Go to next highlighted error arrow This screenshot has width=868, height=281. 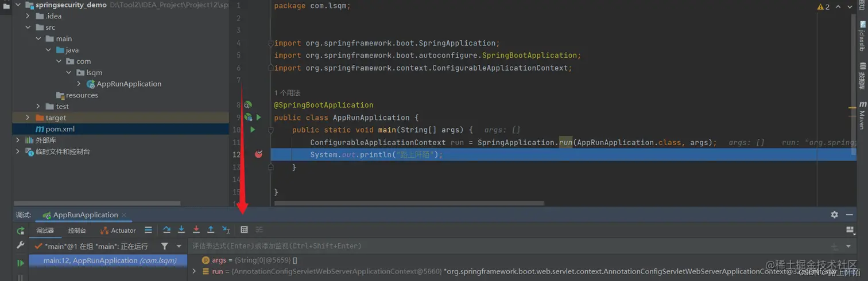pos(850,7)
